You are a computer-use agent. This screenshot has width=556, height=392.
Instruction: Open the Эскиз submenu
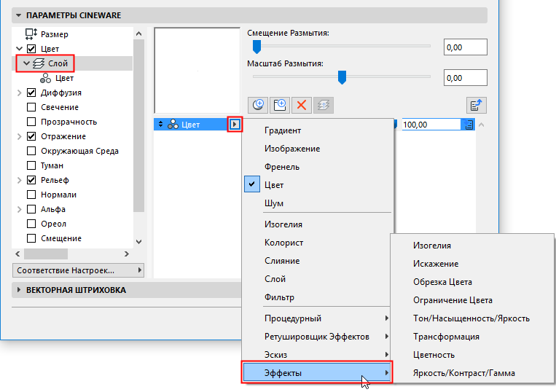[318, 354]
